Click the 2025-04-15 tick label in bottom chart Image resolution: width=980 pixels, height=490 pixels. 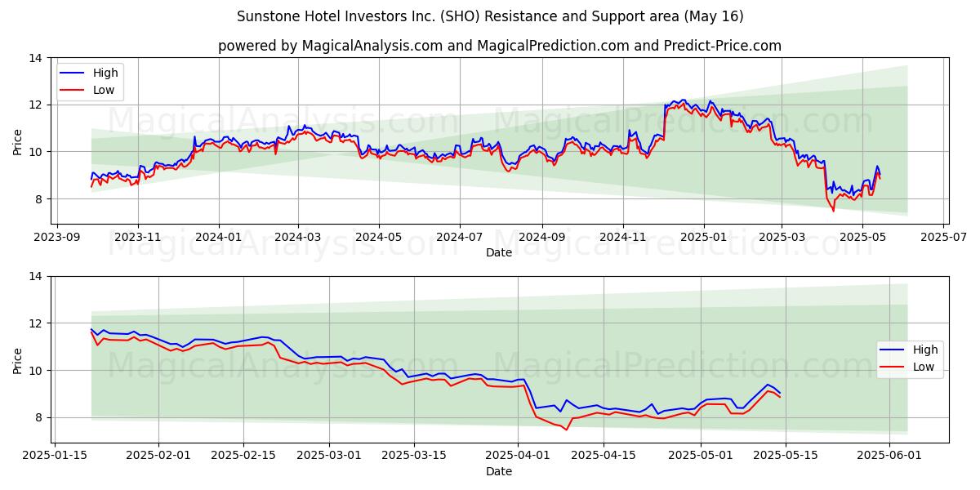click(604, 457)
